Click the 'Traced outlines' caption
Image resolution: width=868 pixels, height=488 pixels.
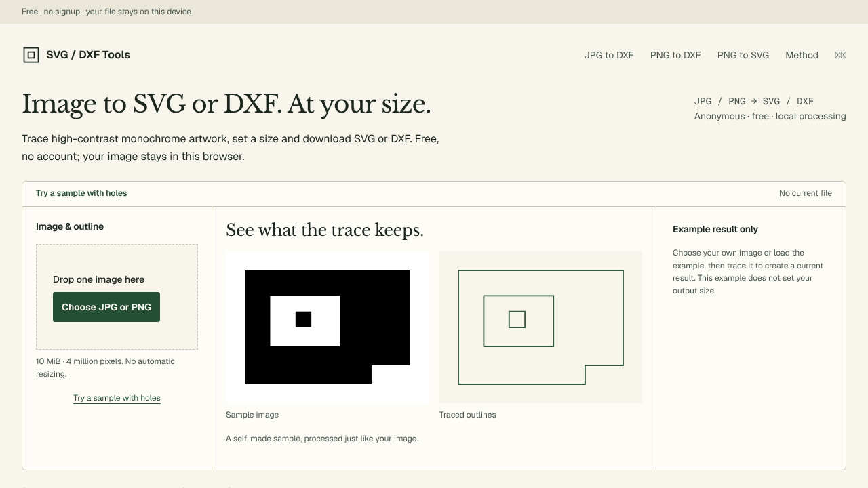(467, 415)
